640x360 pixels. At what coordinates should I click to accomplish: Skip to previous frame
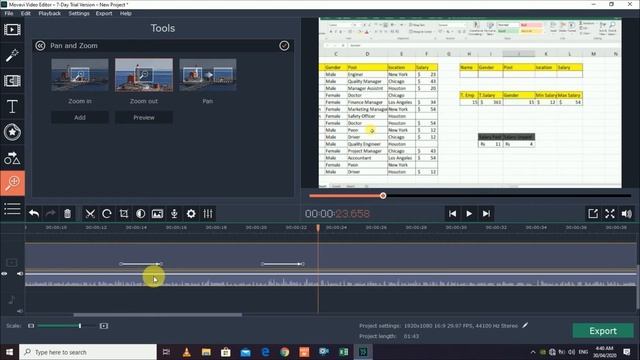click(452, 213)
